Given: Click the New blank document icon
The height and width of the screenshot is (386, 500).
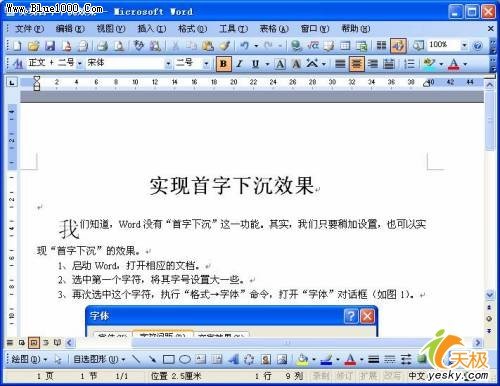Looking at the screenshot, I should pos(17,46).
